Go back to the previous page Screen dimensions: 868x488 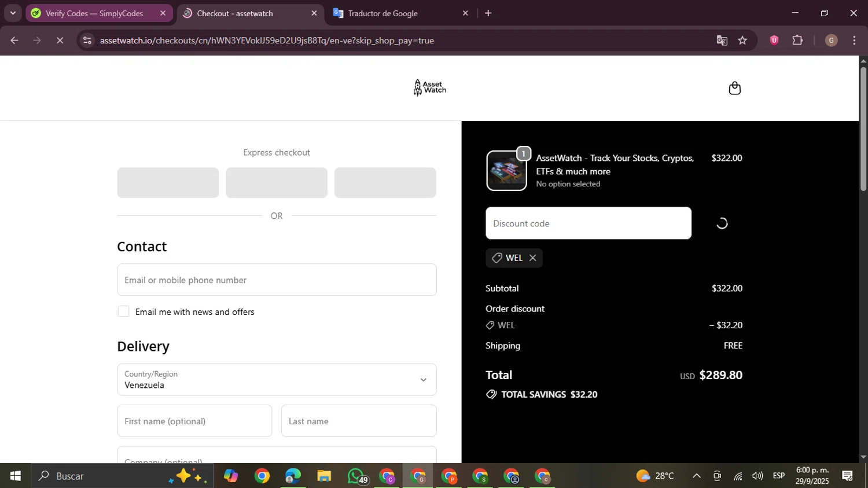pyautogui.click(x=14, y=41)
